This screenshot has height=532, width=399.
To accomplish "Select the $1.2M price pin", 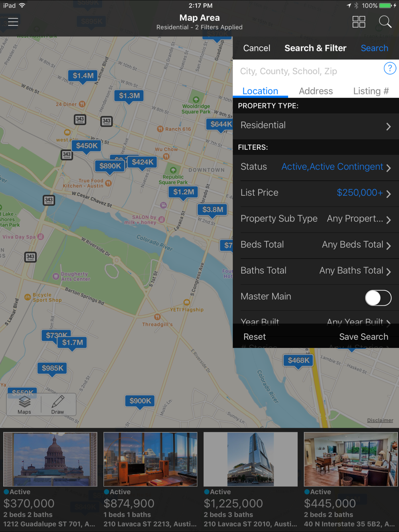I will click(184, 192).
